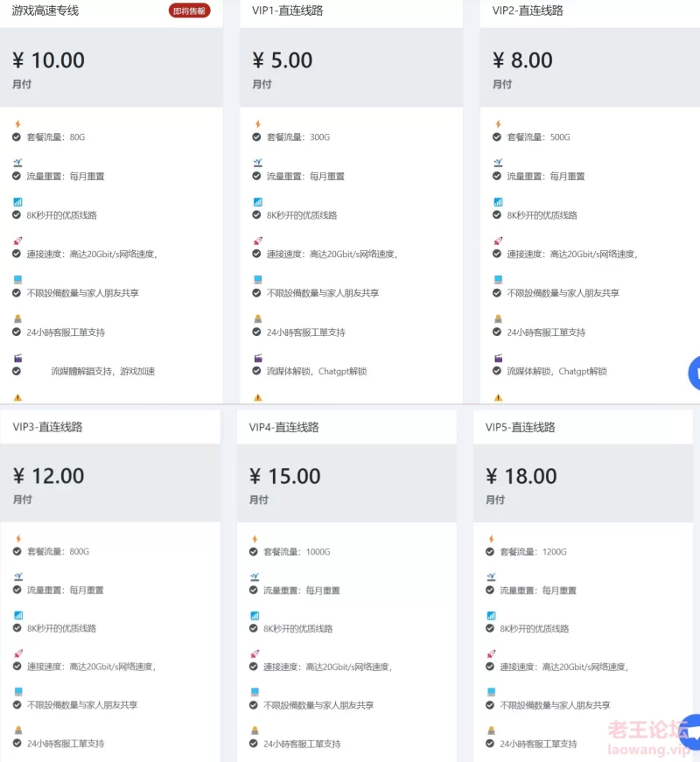
Task: Click the ¥ 12.00 monthly price on VIP3
Action: (x=49, y=476)
